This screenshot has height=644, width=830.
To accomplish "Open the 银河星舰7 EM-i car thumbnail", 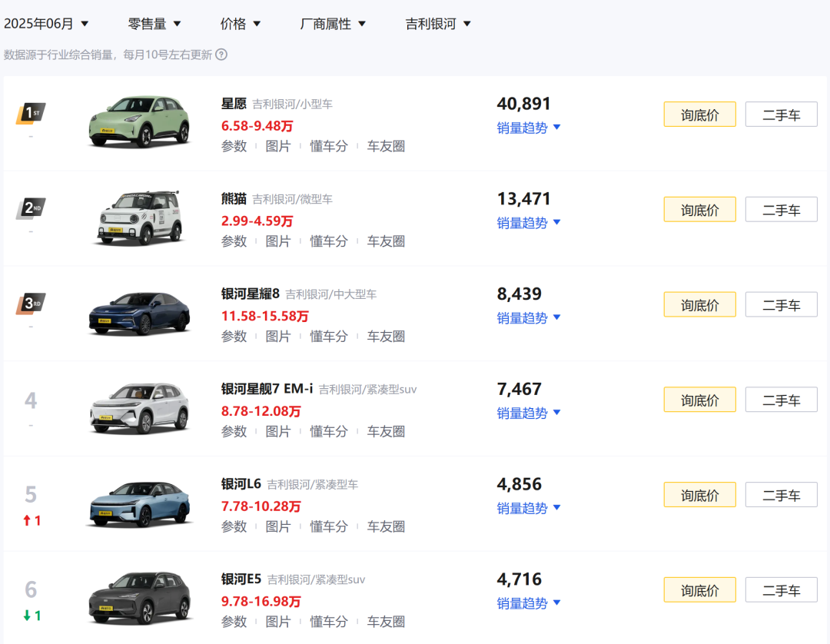I will [139, 407].
